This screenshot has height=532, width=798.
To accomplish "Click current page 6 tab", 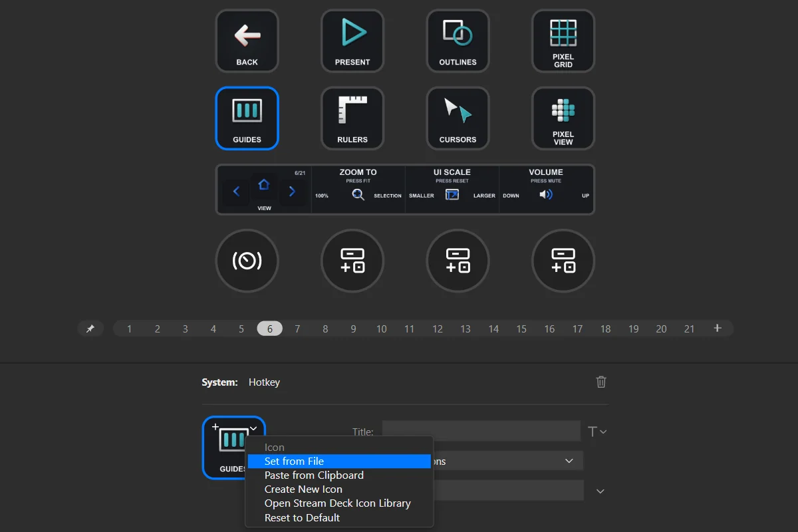I will [x=270, y=329].
